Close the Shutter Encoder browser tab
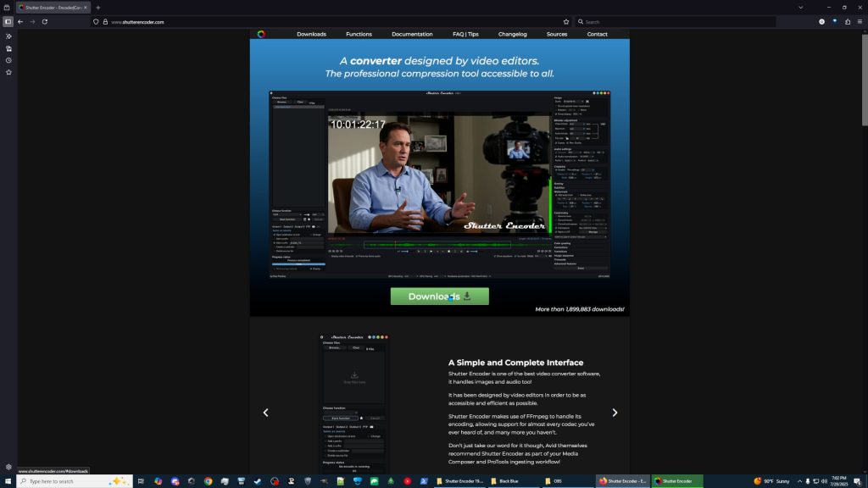This screenshot has height=488, width=868. [86, 8]
